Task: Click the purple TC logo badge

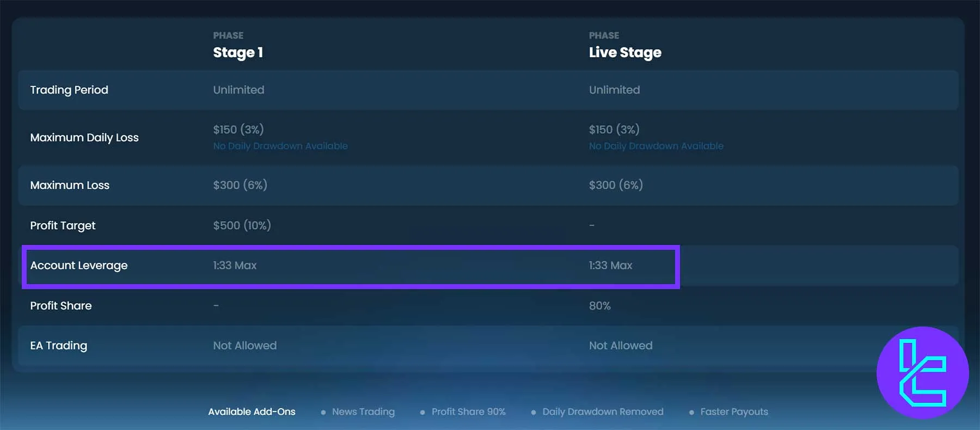Action: point(922,373)
